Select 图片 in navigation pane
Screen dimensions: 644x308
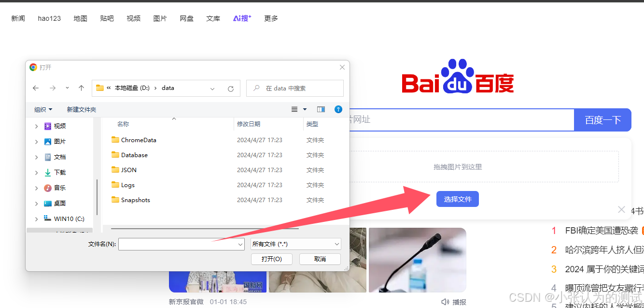60,142
